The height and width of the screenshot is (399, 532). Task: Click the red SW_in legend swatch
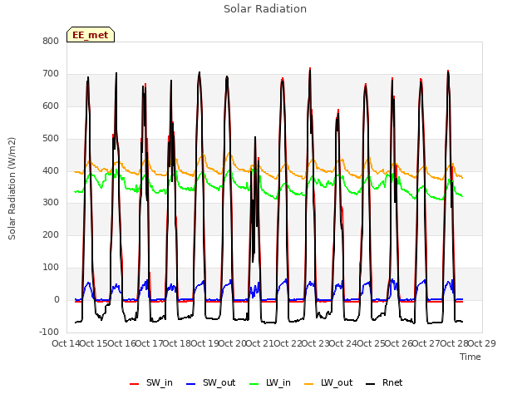click(135, 384)
